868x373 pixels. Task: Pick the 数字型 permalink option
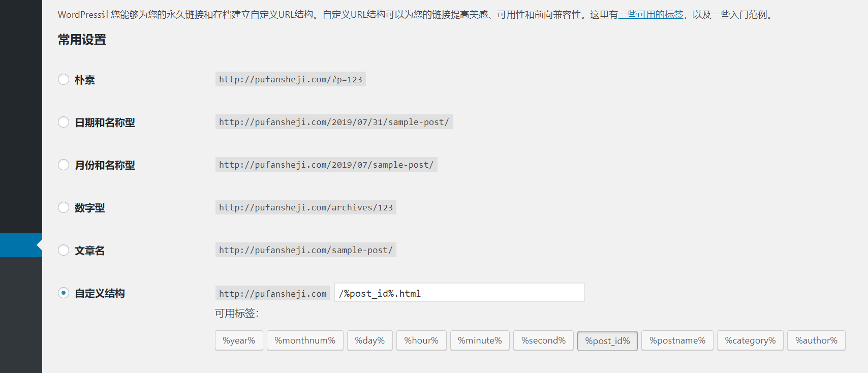[x=64, y=207]
